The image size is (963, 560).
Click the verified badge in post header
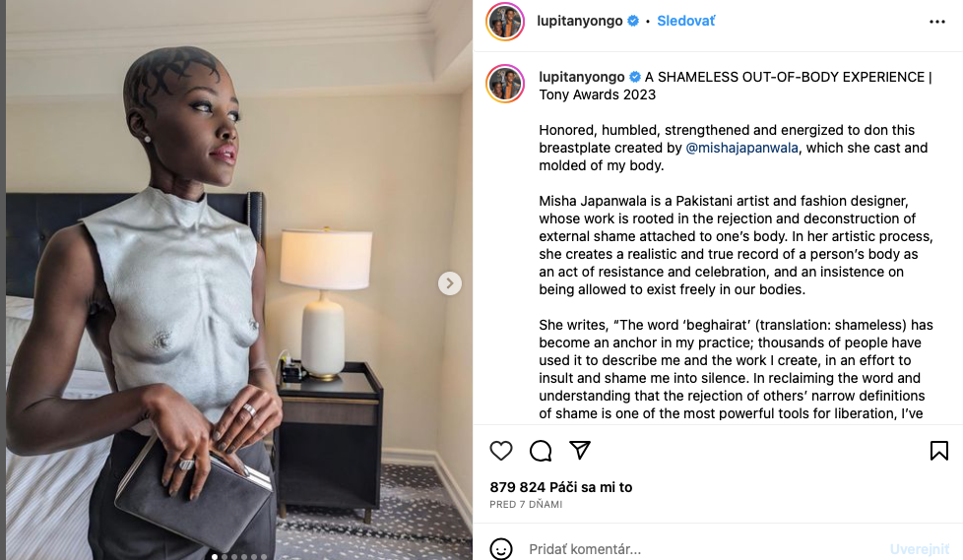(633, 21)
